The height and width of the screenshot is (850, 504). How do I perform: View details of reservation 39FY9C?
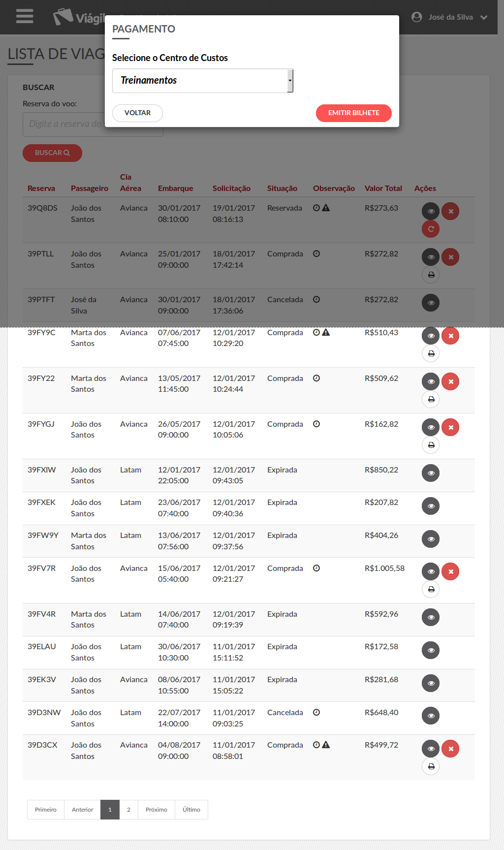tap(431, 336)
